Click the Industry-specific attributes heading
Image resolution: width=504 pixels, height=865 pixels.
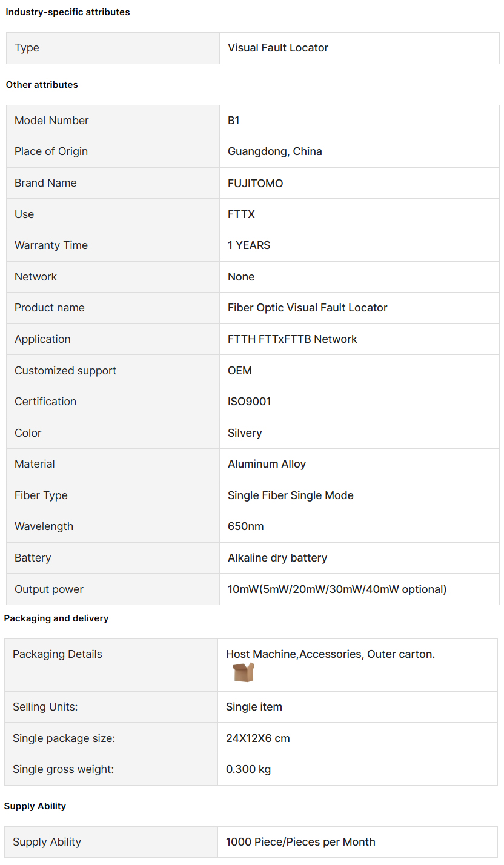point(68,12)
